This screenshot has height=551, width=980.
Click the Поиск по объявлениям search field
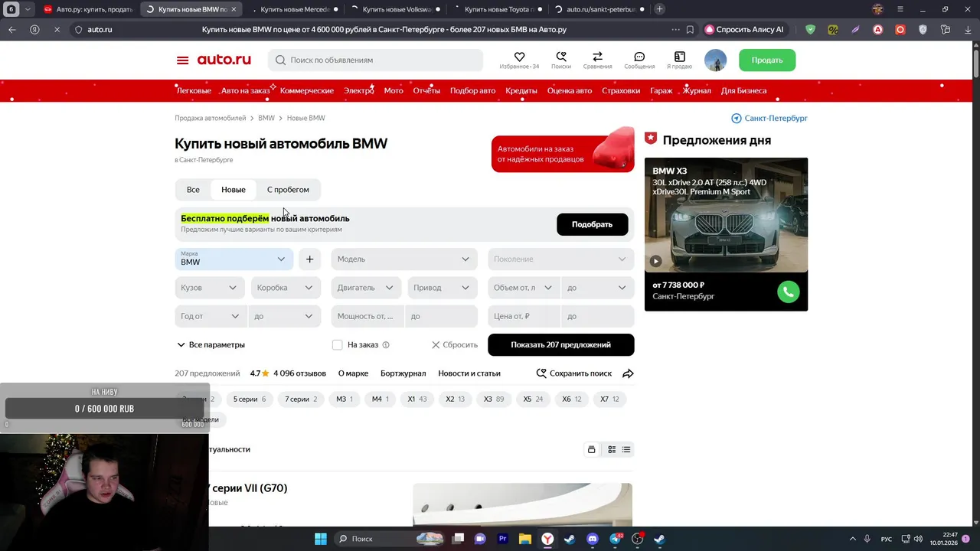(375, 60)
